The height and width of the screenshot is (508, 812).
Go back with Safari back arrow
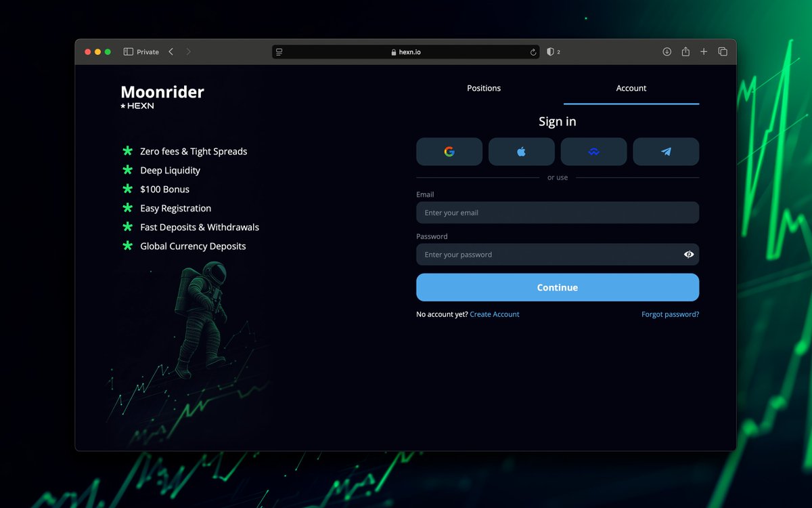[171, 51]
